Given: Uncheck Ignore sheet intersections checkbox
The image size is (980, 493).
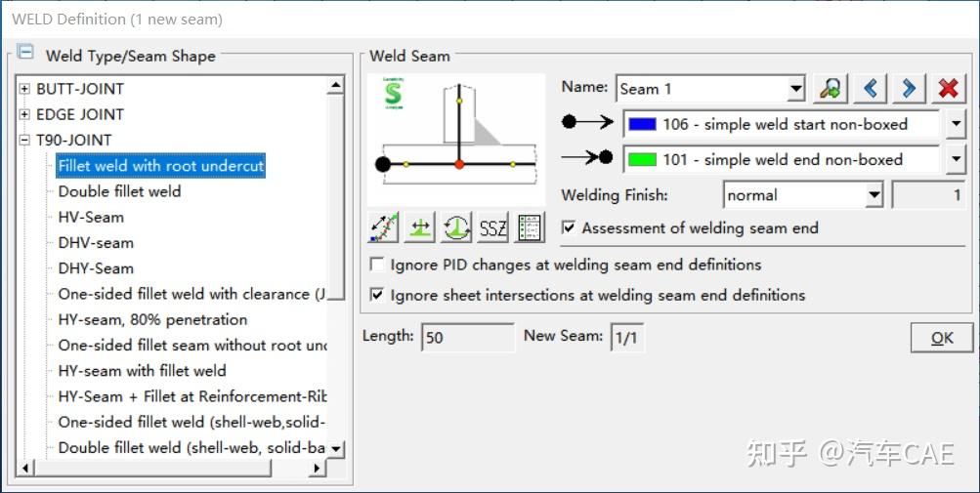Looking at the screenshot, I should (377, 294).
